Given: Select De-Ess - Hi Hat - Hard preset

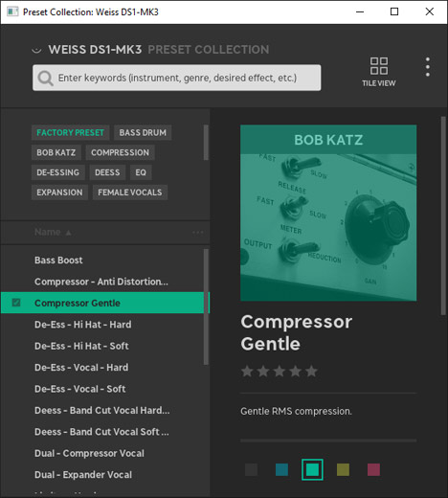Looking at the screenshot, I should (x=102, y=325).
